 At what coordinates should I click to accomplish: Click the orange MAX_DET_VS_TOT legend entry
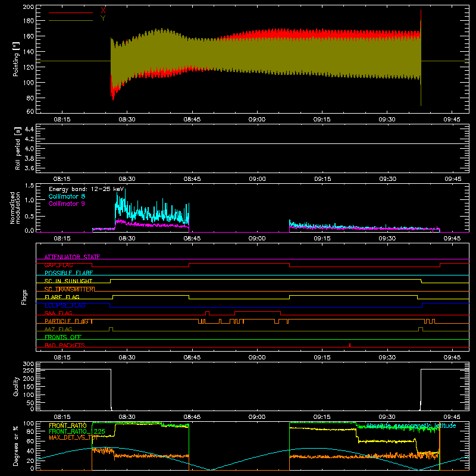73,437
